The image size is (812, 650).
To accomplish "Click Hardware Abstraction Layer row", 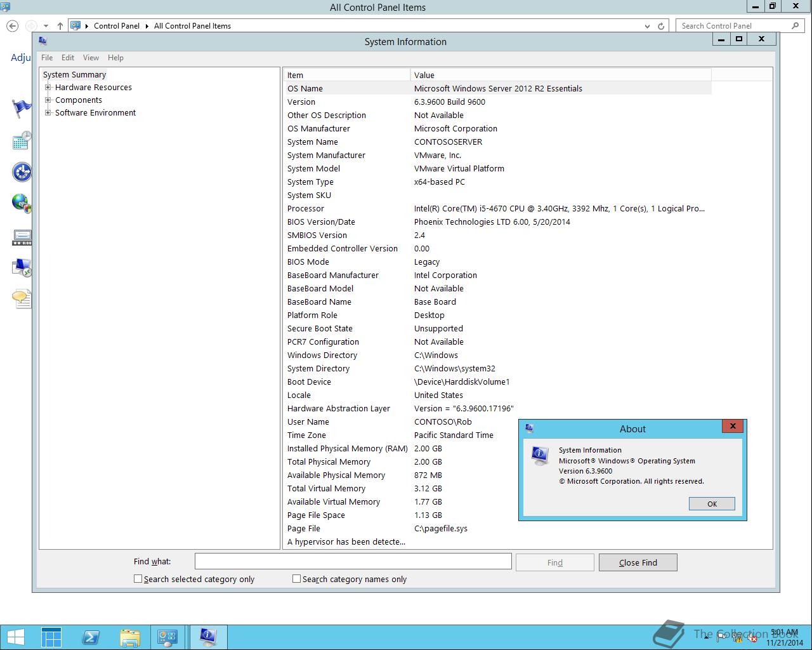I will click(497, 409).
